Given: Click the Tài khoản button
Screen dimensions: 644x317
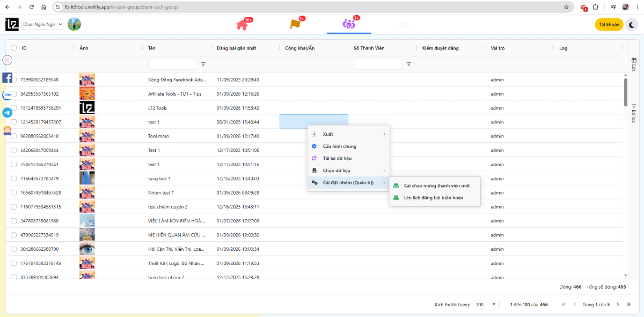Looking at the screenshot, I should 608,24.
